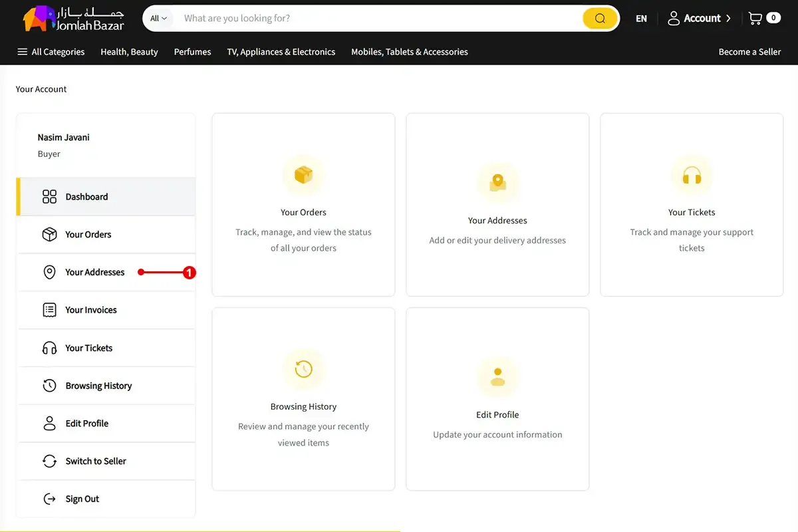The image size is (798, 532).
Task: Click the map pin icon in Your Addresses card
Action: [497, 183]
